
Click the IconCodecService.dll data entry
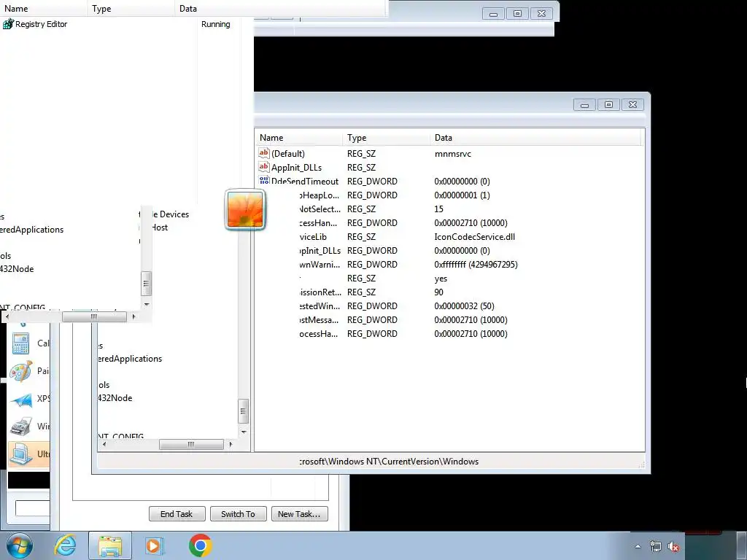(x=474, y=237)
